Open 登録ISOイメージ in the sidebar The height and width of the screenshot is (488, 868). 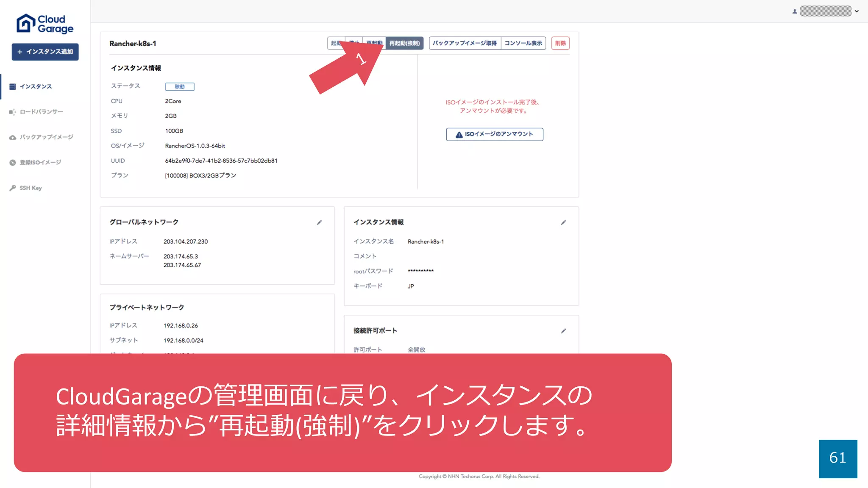point(40,163)
